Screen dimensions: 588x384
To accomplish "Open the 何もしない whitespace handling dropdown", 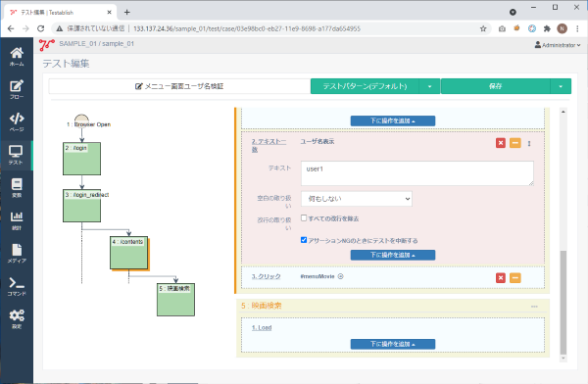I will click(357, 199).
